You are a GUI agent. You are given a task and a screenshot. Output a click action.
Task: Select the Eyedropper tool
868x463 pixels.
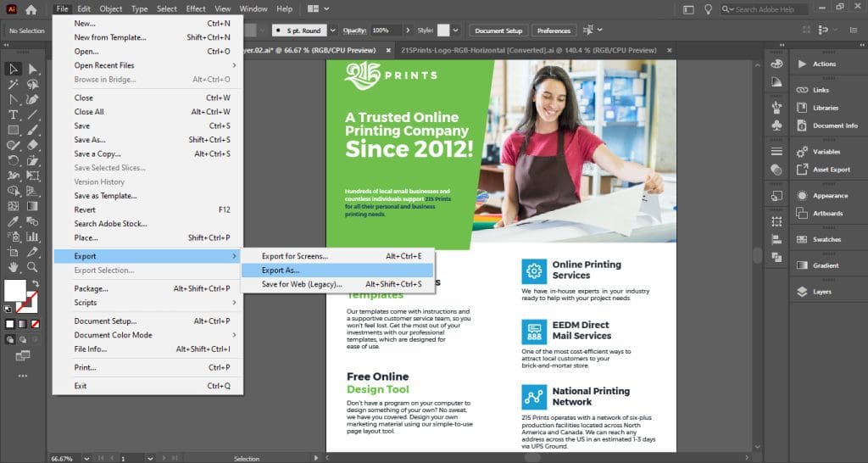tap(14, 221)
